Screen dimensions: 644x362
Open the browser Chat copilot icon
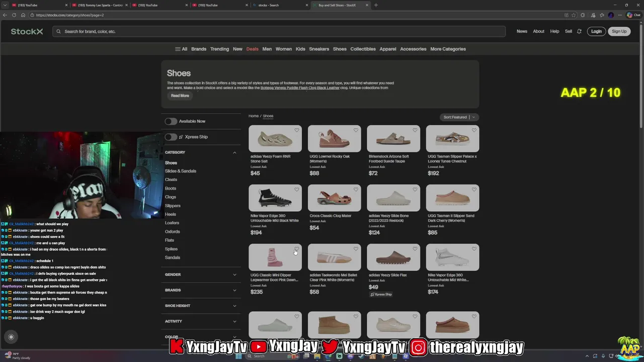[x=632, y=15]
